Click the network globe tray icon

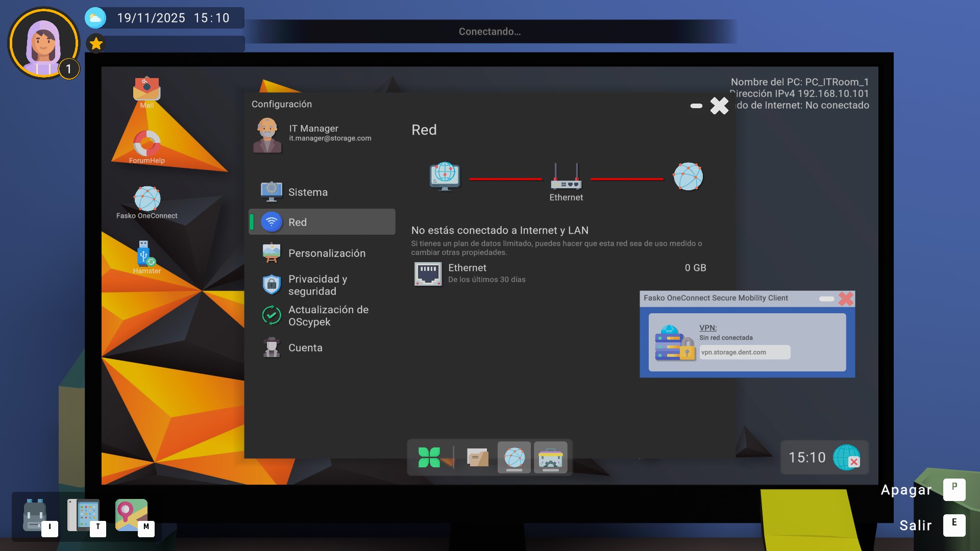[x=846, y=457]
